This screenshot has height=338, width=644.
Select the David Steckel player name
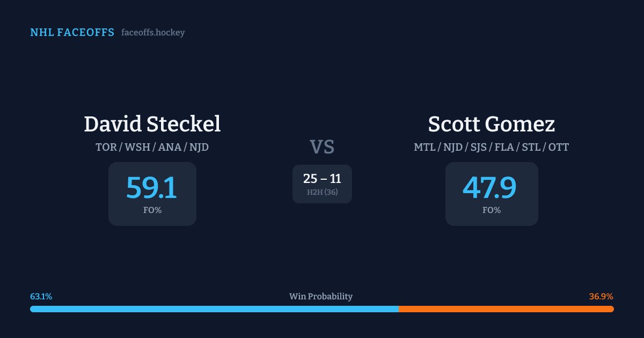tap(152, 124)
